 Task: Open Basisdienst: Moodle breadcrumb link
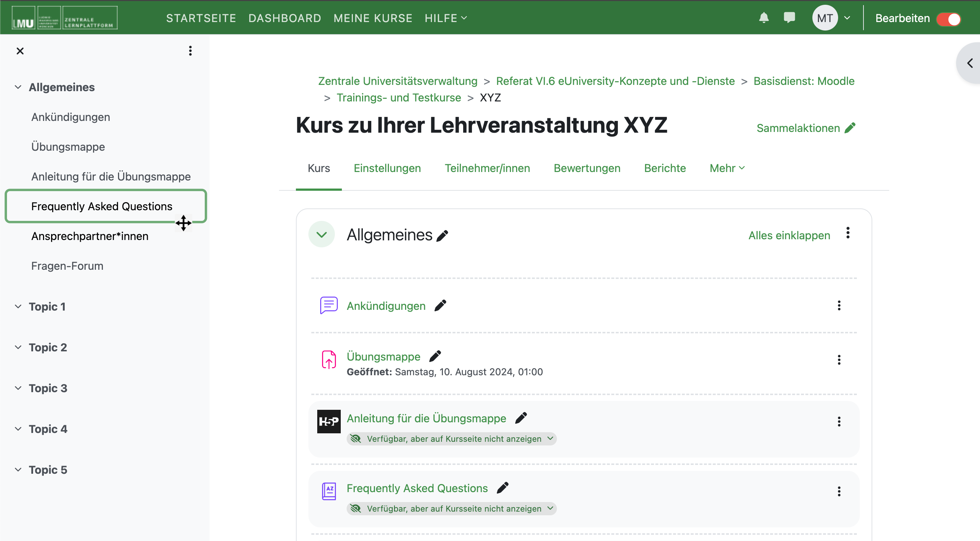point(804,81)
